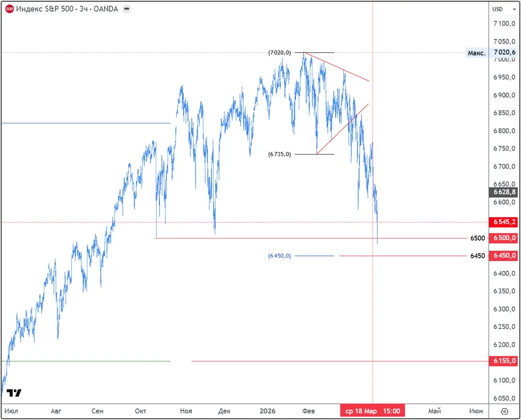Click the Макс. 7020,6 high price label
The width and height of the screenshot is (521, 420).
pyautogui.click(x=491, y=52)
